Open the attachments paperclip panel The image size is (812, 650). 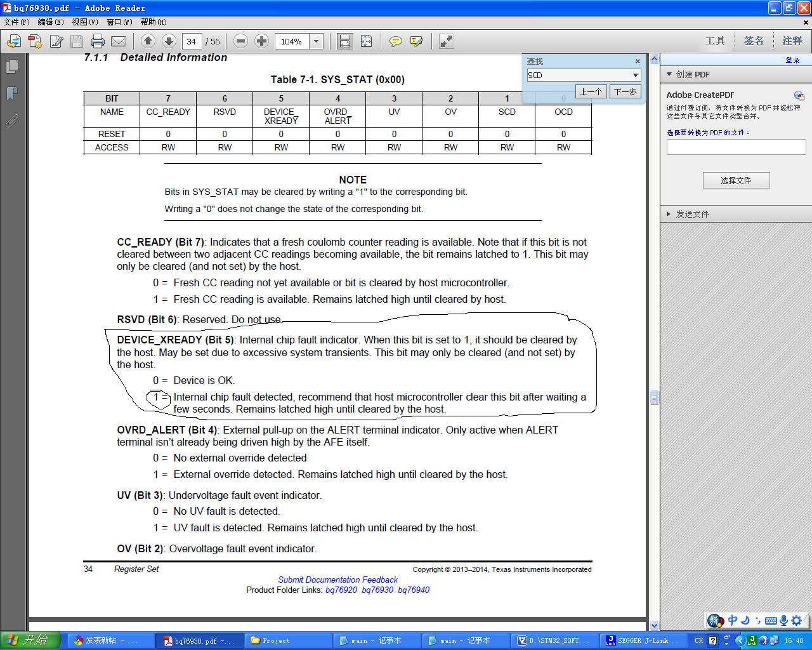pos(12,121)
